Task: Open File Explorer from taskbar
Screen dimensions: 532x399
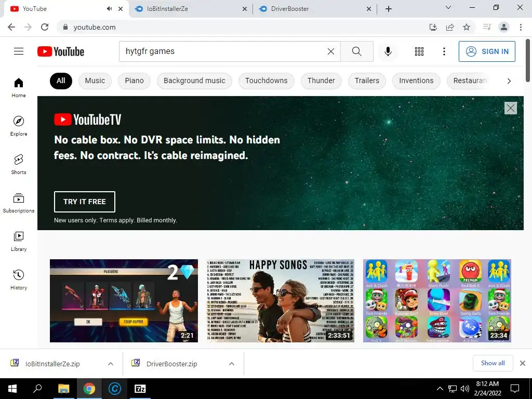Action: 63,389
